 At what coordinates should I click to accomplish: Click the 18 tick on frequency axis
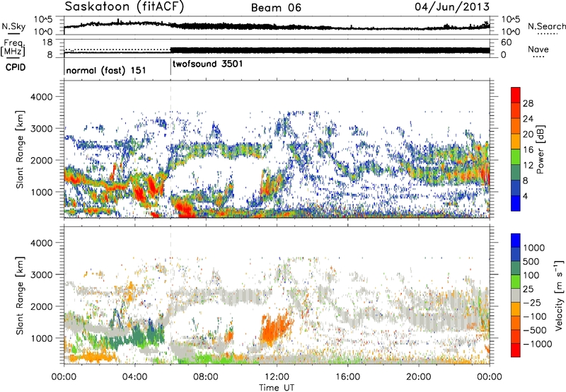[47, 42]
